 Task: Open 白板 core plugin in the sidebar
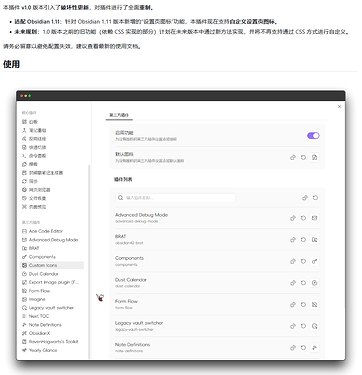(30, 122)
